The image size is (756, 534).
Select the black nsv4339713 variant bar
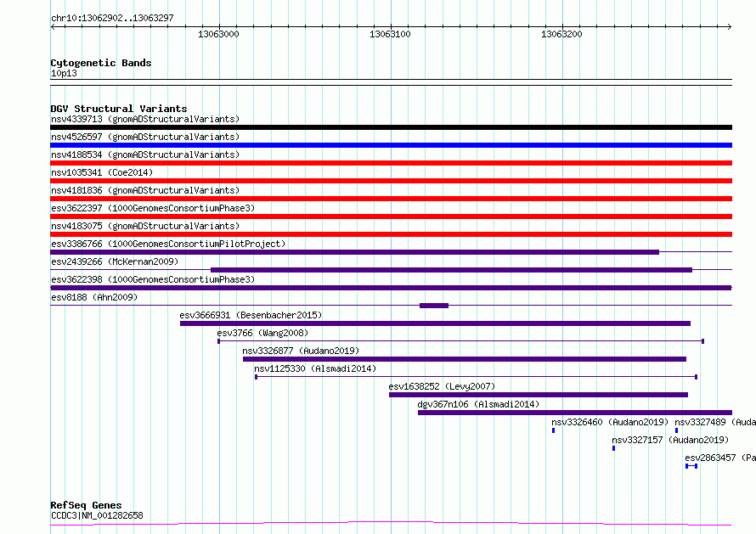(x=391, y=127)
